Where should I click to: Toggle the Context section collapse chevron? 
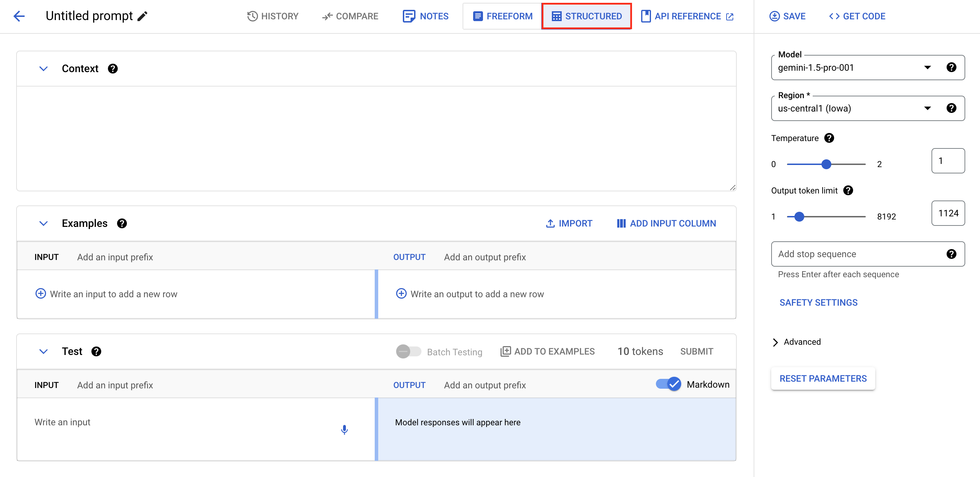tap(43, 68)
